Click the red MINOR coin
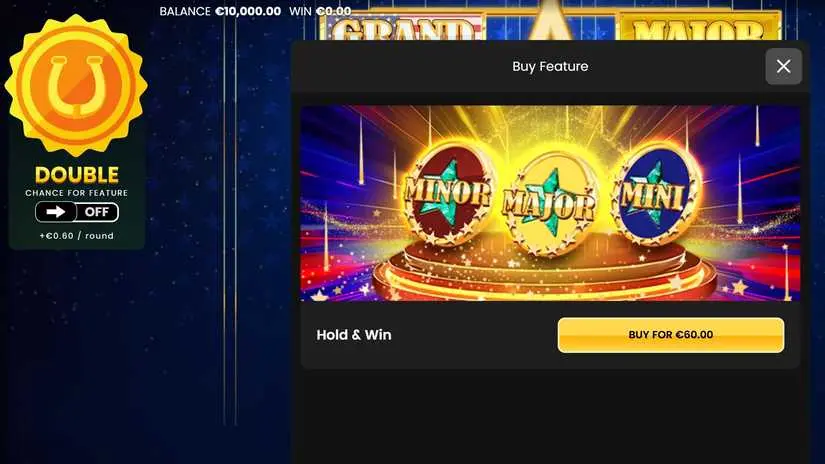The height and width of the screenshot is (464, 825). coord(448,194)
